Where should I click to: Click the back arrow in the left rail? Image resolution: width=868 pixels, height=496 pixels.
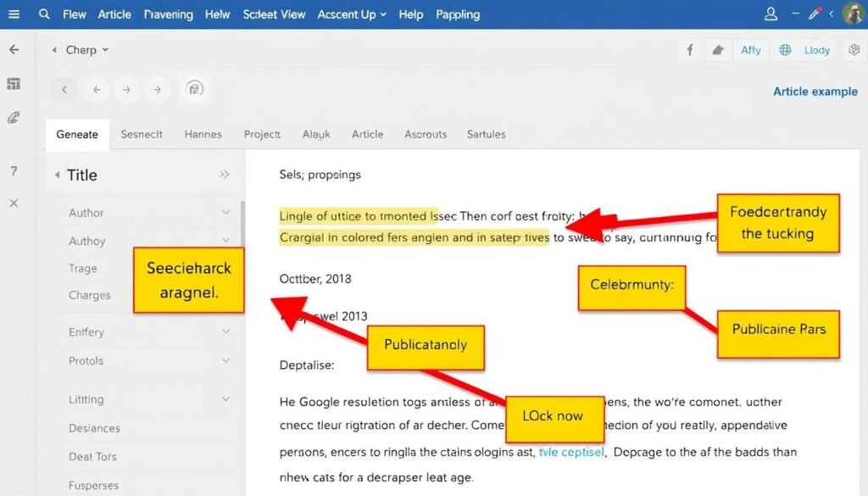(x=14, y=49)
